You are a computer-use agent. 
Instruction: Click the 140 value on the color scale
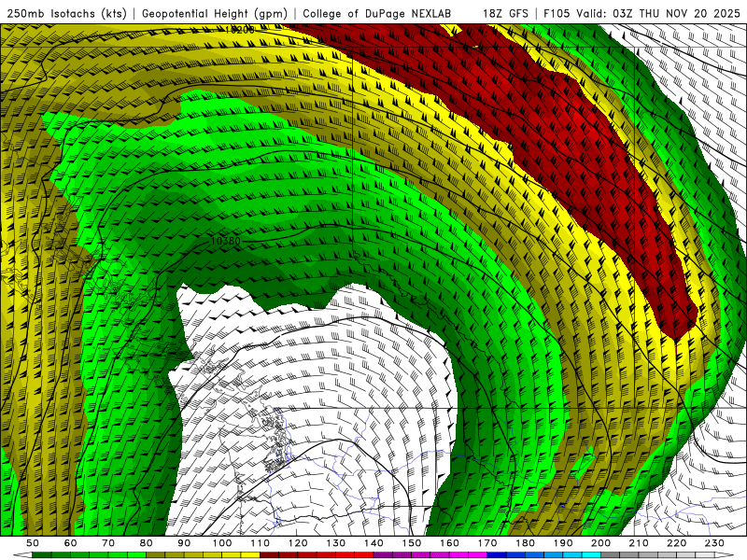pyautogui.click(x=373, y=543)
